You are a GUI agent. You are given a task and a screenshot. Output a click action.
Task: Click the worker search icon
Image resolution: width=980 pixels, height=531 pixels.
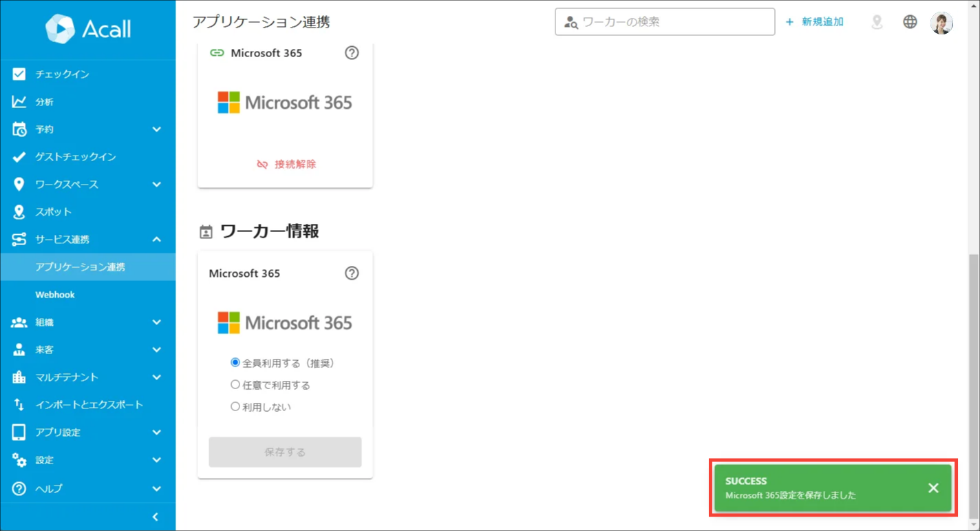click(571, 22)
